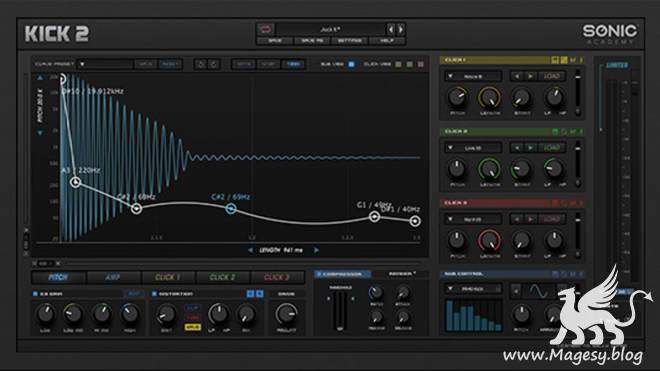Click the SAVE AS preset button
The image size is (660, 371).
tap(312, 41)
